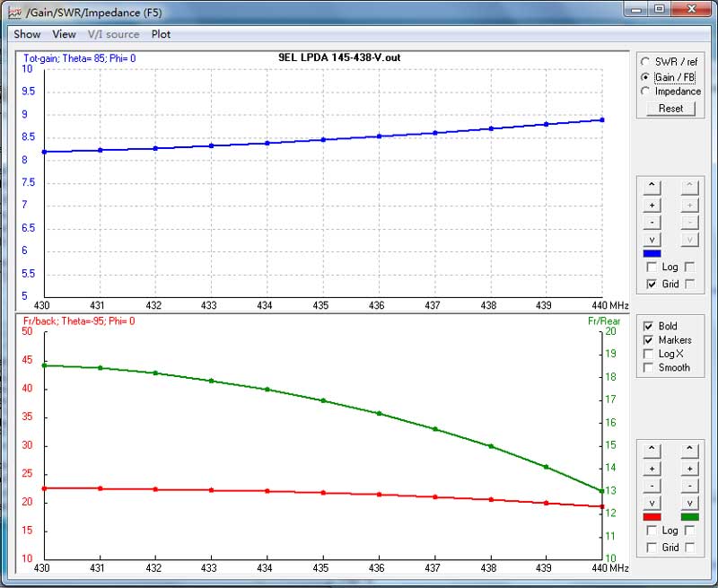
Task: Click the blue trace color swatch
Action: 652,253
